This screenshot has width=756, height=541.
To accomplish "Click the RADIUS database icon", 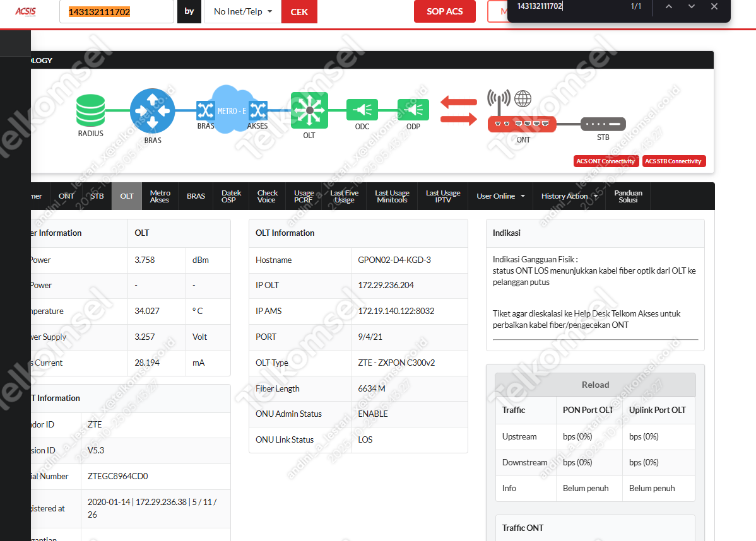I will pos(91,110).
